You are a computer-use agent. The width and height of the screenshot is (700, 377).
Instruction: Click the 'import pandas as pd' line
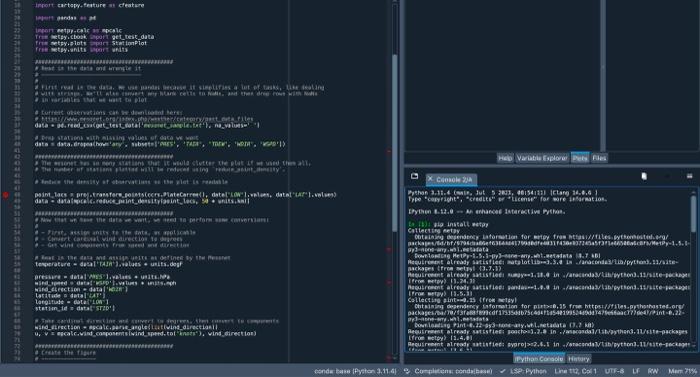tap(65, 18)
